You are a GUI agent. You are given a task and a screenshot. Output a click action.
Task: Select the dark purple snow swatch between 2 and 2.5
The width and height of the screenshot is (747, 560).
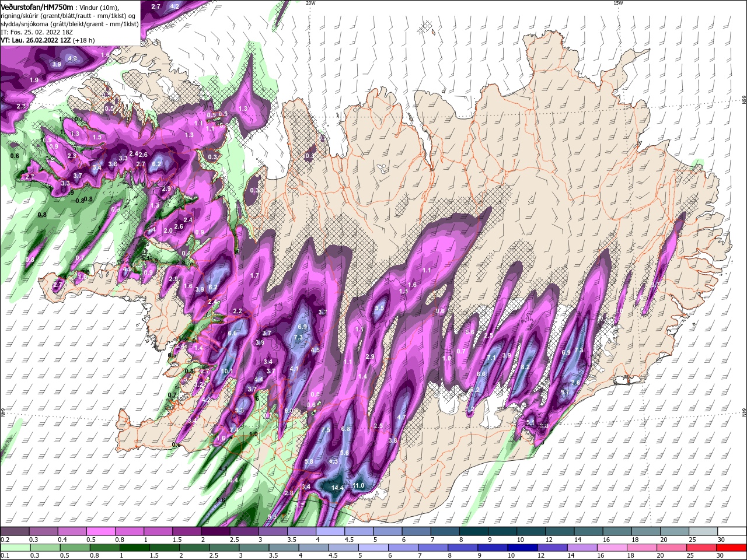(x=215, y=532)
